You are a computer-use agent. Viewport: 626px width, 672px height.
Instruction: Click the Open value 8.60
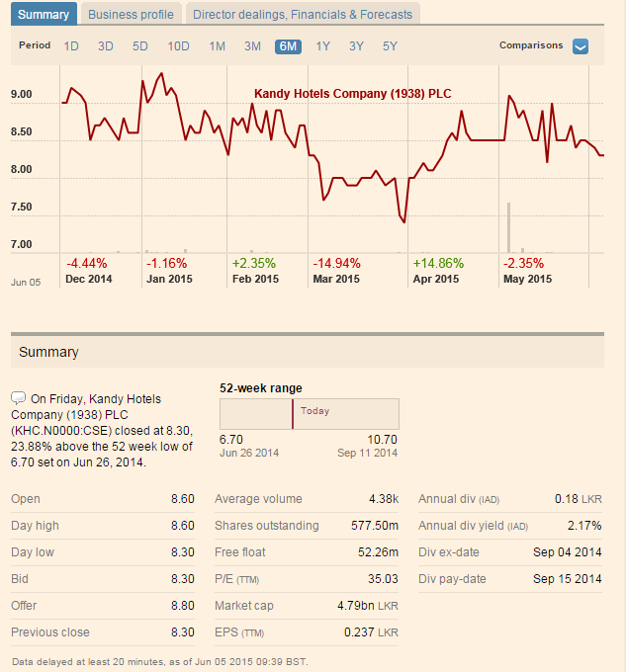click(183, 499)
